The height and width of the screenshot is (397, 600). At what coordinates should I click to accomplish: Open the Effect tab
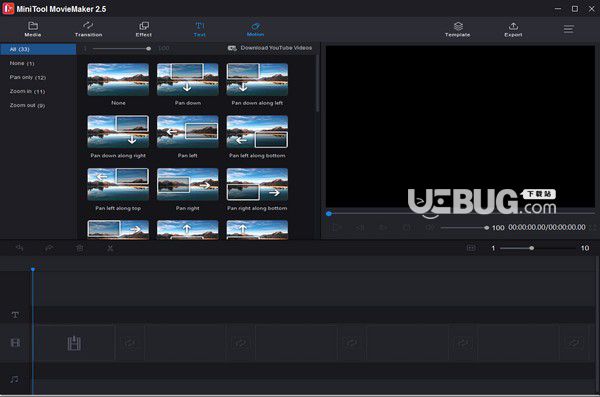(143, 29)
